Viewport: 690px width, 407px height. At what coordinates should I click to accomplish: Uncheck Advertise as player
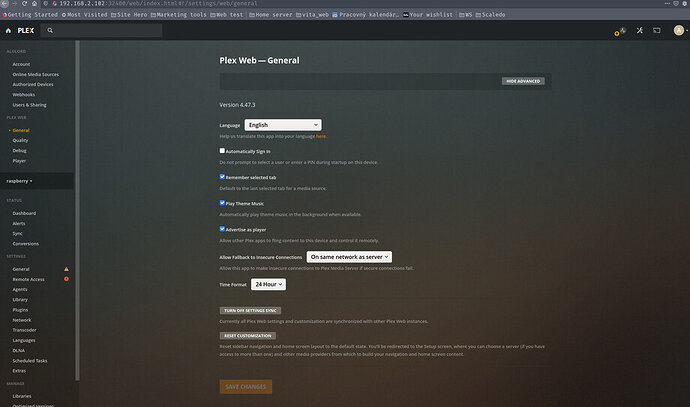[x=222, y=229]
